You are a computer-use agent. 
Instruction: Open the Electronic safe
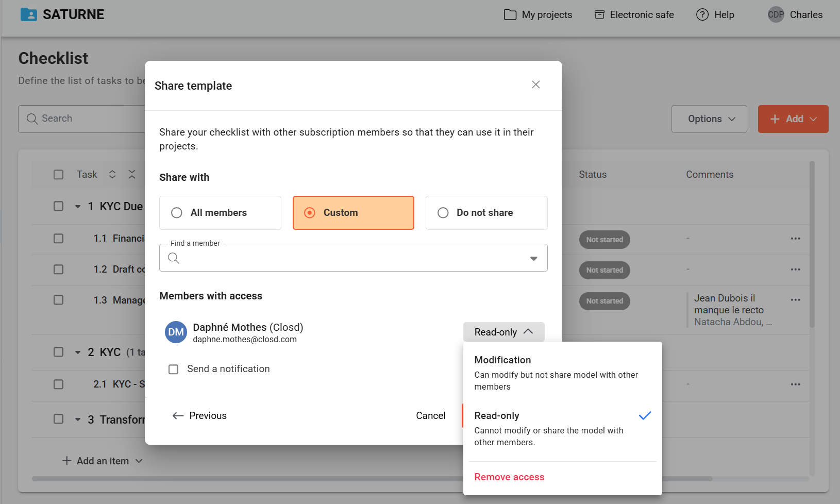(634, 15)
